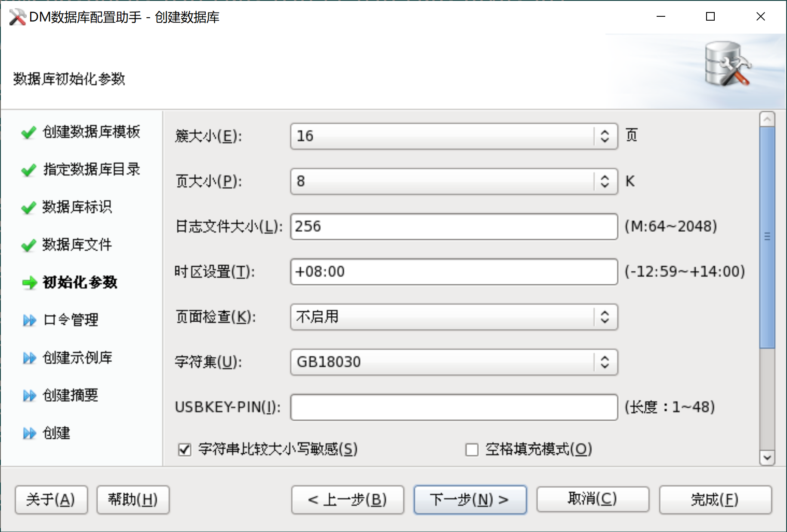
Task: Uncheck 字符串比较大小写敏感 checkbox
Action: click(x=185, y=450)
